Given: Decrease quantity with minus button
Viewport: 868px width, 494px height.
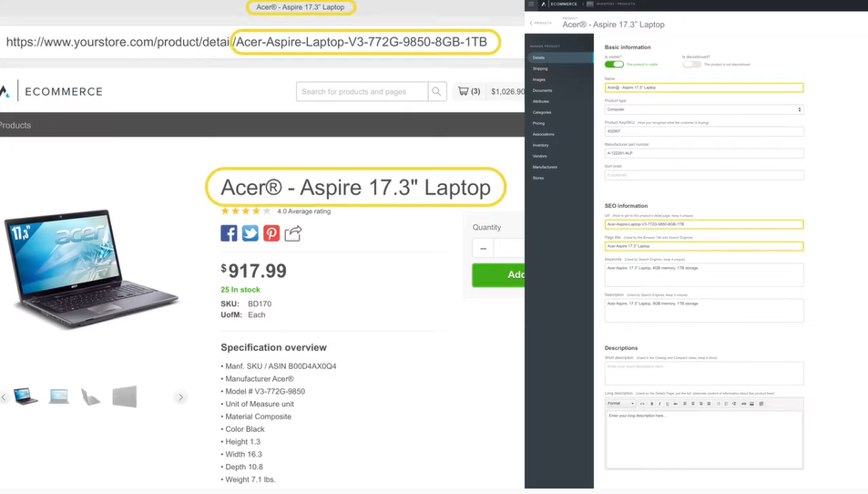Looking at the screenshot, I should [x=483, y=248].
